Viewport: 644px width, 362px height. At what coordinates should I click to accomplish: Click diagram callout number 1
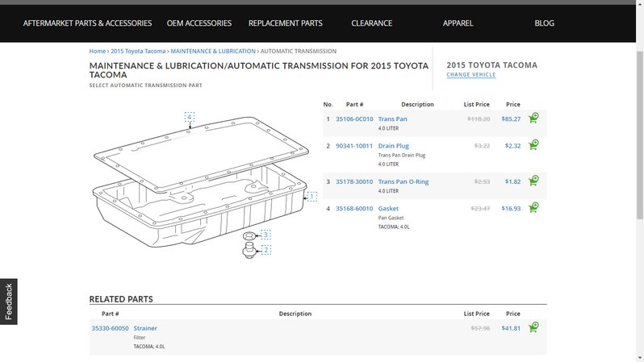tap(312, 197)
